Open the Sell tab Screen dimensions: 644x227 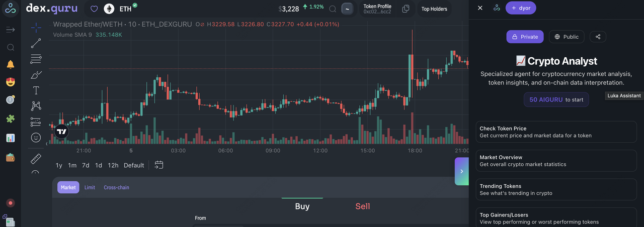point(362,206)
